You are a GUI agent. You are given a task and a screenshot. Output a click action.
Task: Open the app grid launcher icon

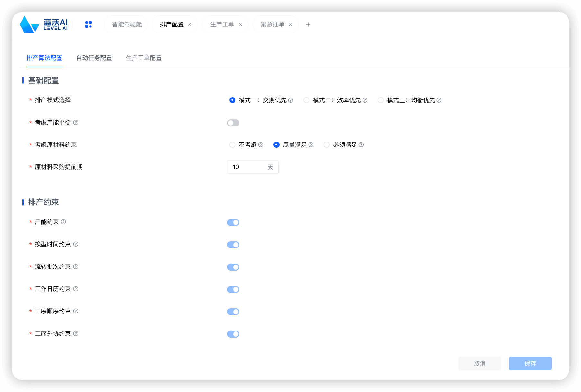[x=88, y=24]
